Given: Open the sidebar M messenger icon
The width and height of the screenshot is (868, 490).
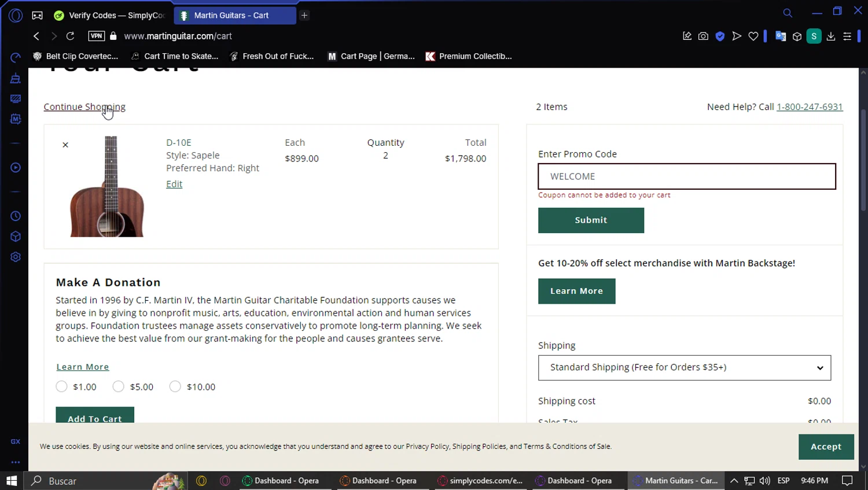Looking at the screenshot, I should coord(16,119).
